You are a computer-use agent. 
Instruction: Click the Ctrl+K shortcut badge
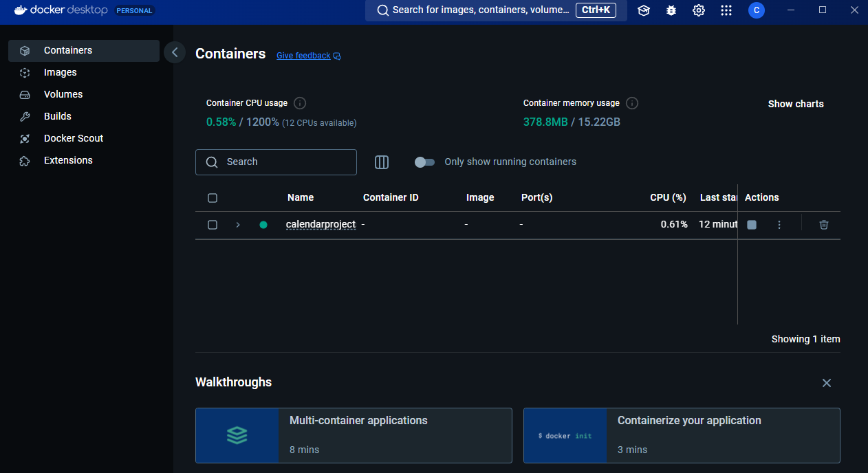596,10
